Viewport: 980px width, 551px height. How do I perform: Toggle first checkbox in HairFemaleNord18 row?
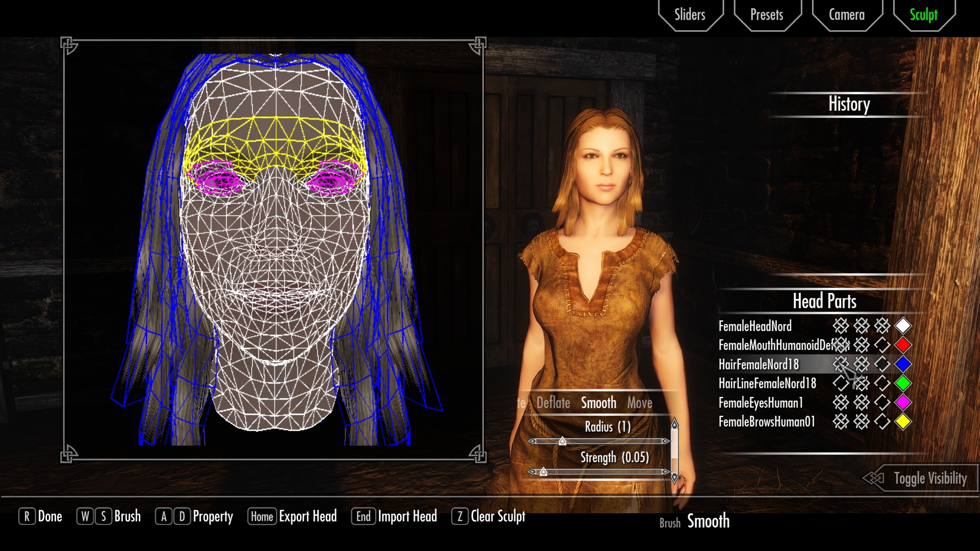coord(841,364)
